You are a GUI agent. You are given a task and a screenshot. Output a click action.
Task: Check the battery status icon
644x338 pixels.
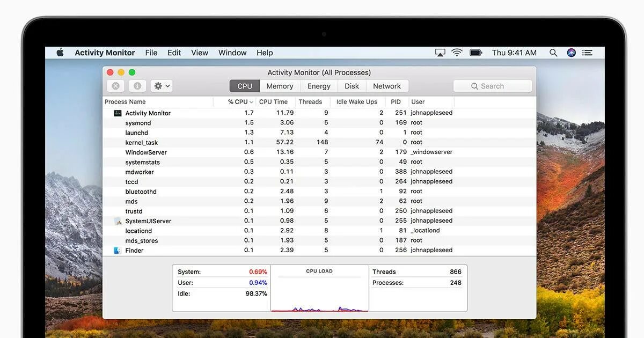[x=475, y=53]
